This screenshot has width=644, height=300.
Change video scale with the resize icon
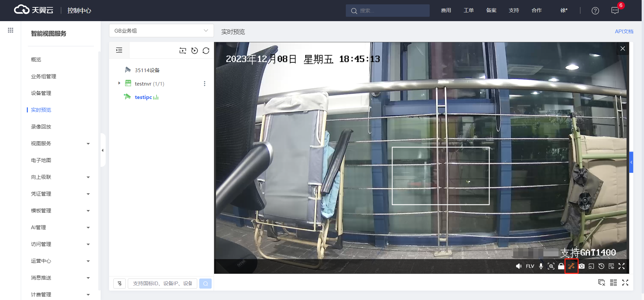[591, 266]
